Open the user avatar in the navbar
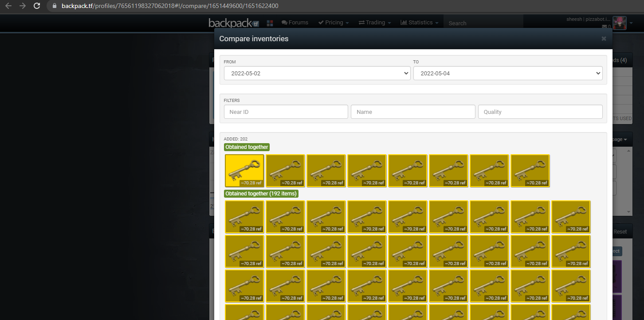This screenshot has height=320, width=644. [620, 23]
